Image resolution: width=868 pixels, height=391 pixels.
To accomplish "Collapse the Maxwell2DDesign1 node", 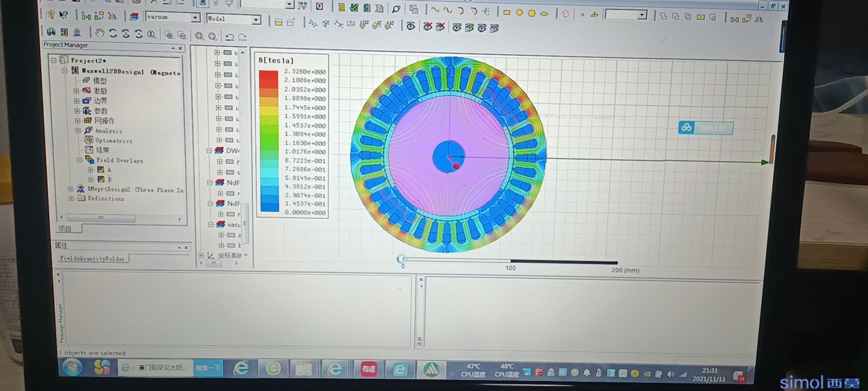I will tap(65, 71).
